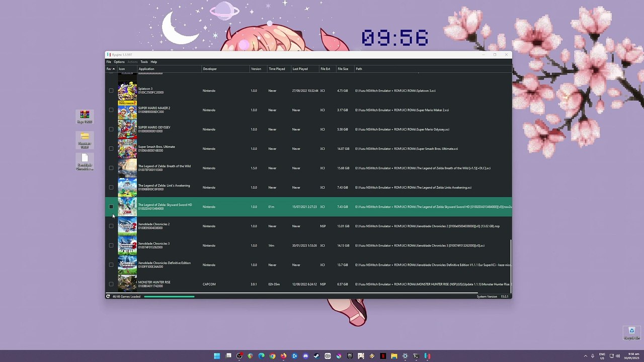Click the '46/46 Games Loaded' status text
The image size is (644, 362).
pyautogui.click(x=126, y=297)
